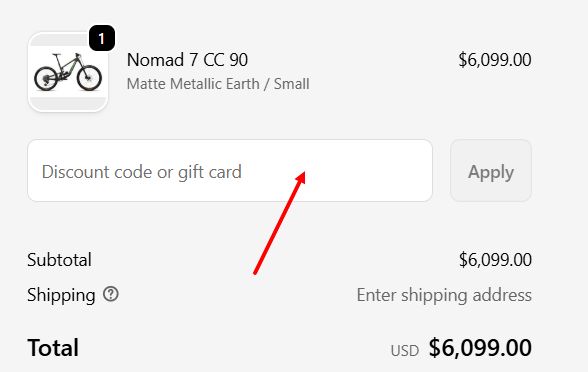Click the Shipping help question mark icon
The image size is (588, 372).
coord(111,294)
